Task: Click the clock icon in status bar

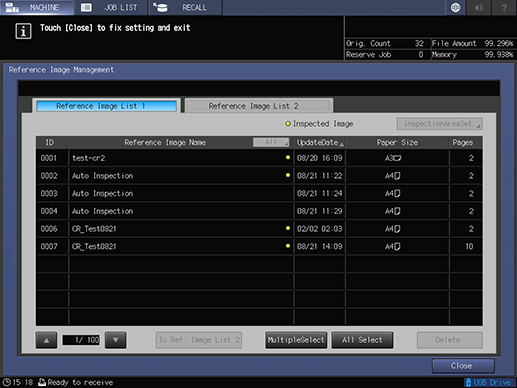Action: tap(6, 382)
